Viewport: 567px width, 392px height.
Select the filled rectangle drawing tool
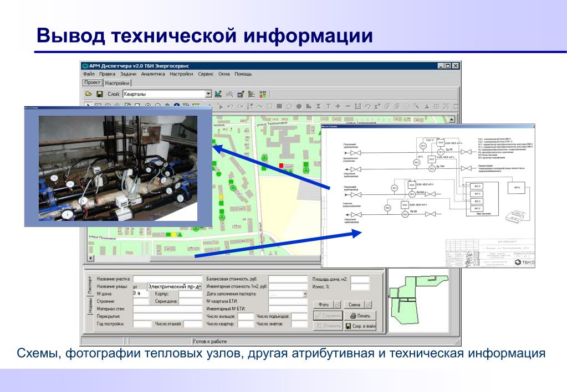(279, 106)
